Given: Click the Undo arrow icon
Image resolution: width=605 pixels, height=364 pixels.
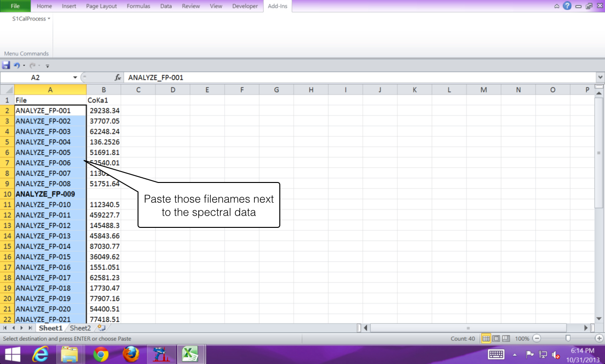Looking at the screenshot, I should [17, 65].
